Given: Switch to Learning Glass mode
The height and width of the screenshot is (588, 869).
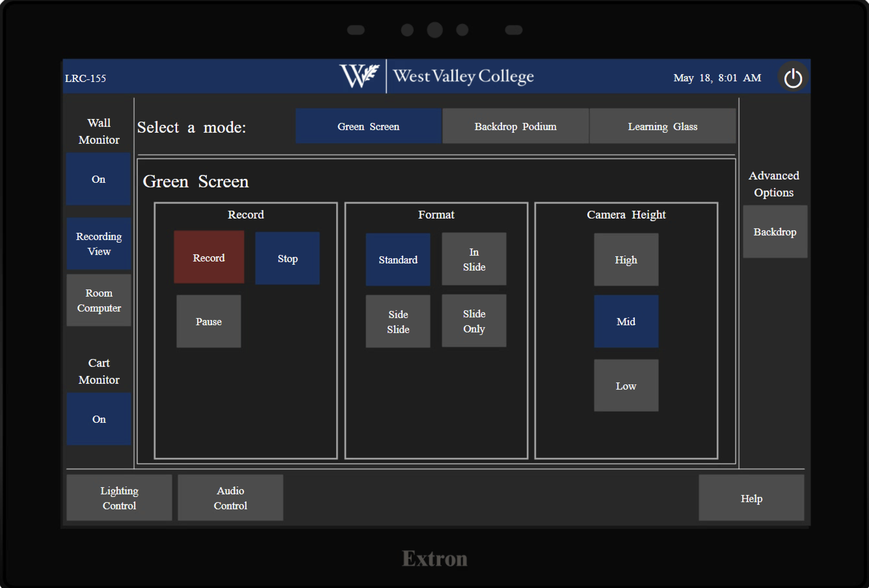Looking at the screenshot, I should (x=662, y=126).
